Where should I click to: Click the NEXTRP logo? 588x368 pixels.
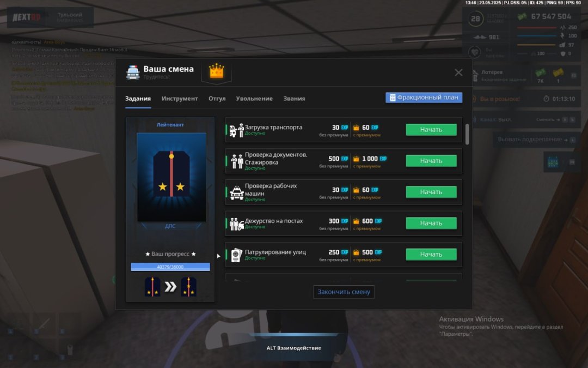tap(27, 17)
